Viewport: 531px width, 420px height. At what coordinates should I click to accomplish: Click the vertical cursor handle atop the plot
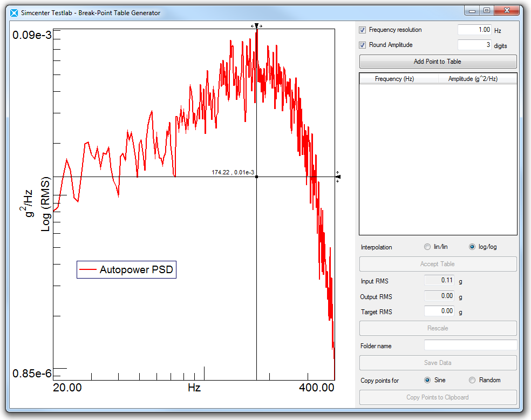[256, 25]
